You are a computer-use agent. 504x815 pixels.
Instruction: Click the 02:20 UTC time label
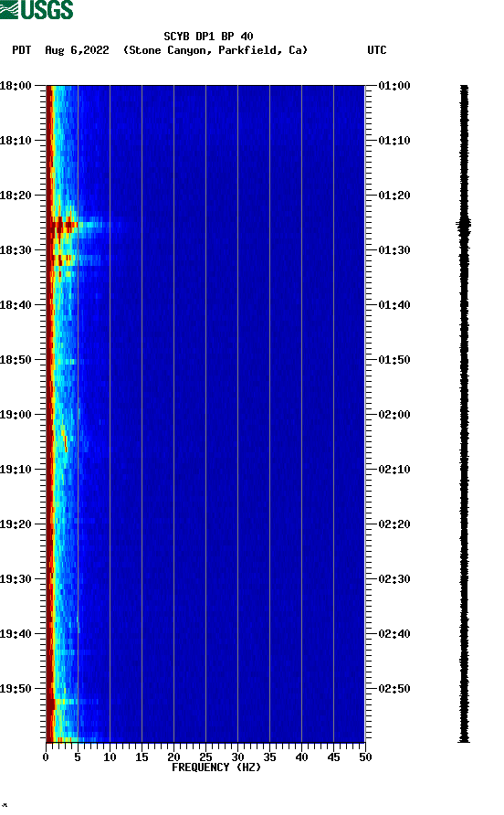[x=394, y=524]
